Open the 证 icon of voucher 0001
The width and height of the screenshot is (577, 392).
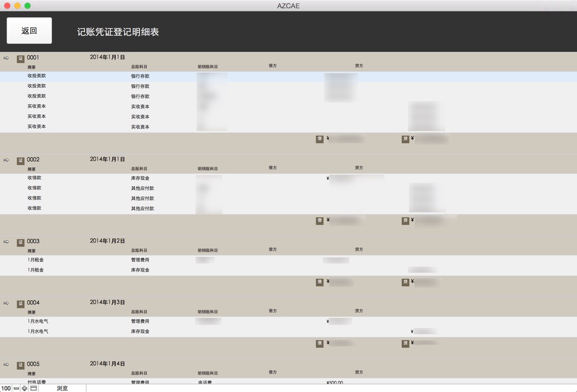[21, 58]
